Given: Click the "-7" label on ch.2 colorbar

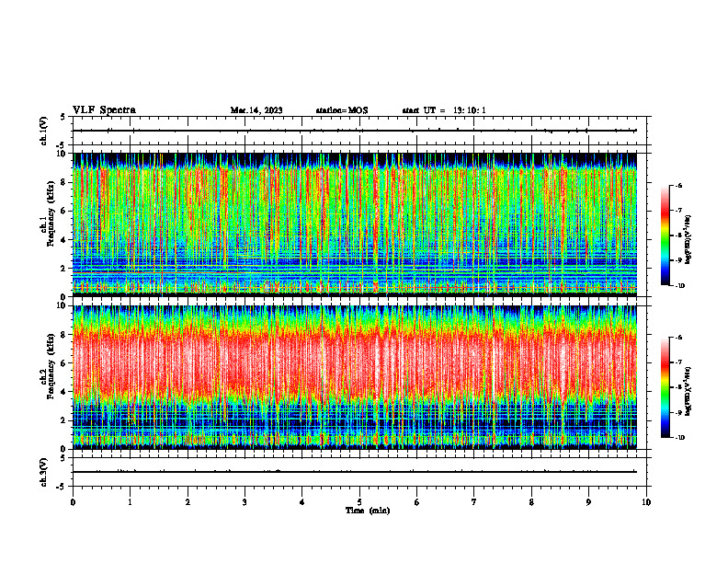Looking at the screenshot, I should 679,362.
